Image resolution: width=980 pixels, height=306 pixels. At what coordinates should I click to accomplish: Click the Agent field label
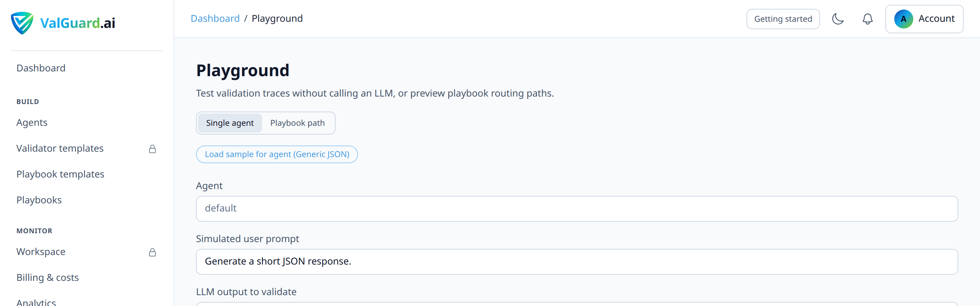tap(209, 186)
